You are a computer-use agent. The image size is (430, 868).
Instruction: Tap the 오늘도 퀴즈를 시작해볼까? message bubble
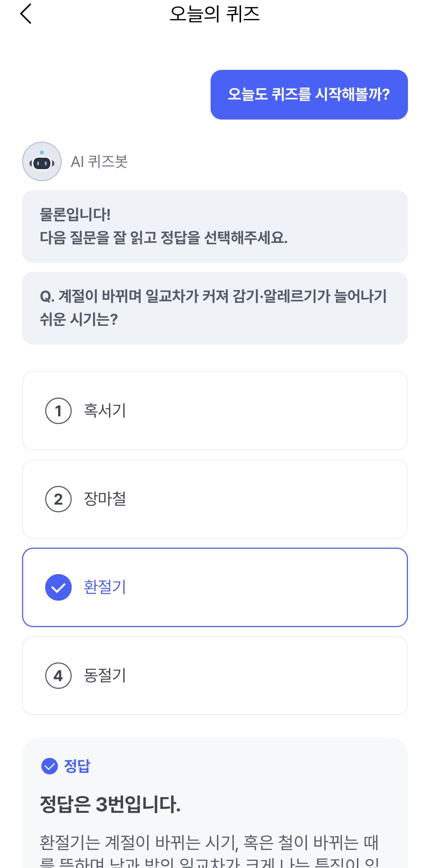pos(309,95)
